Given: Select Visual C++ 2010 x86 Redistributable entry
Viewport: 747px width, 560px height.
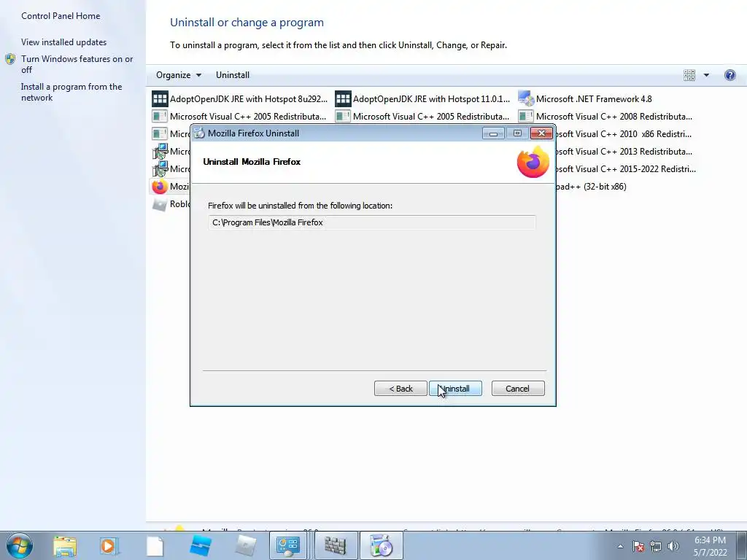Looking at the screenshot, I should coord(624,134).
